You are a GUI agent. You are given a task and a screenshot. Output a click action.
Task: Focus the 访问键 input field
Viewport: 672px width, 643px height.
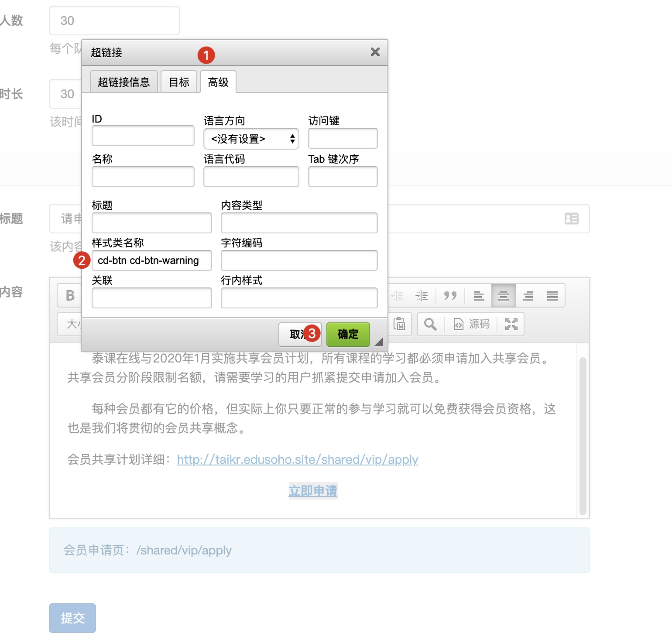coord(343,138)
